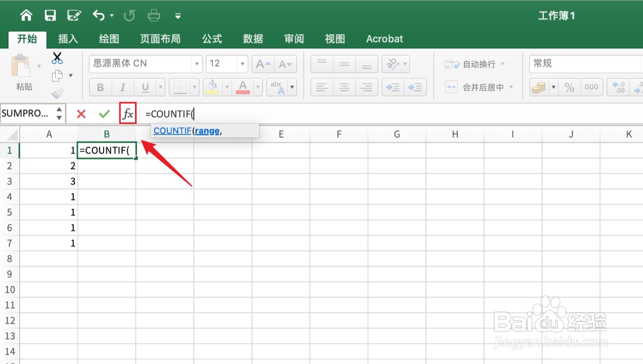Switch to the 数据 tab
This screenshot has height=364, width=643.
pos(253,39)
